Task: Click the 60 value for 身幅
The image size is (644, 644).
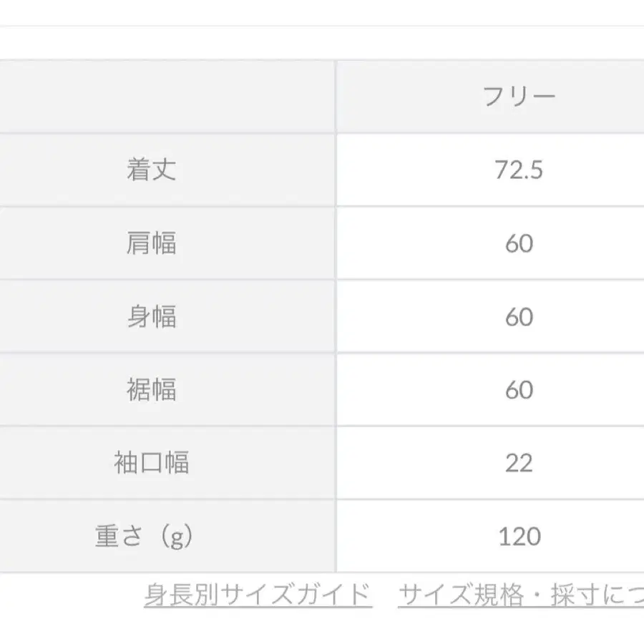Action: (519, 317)
